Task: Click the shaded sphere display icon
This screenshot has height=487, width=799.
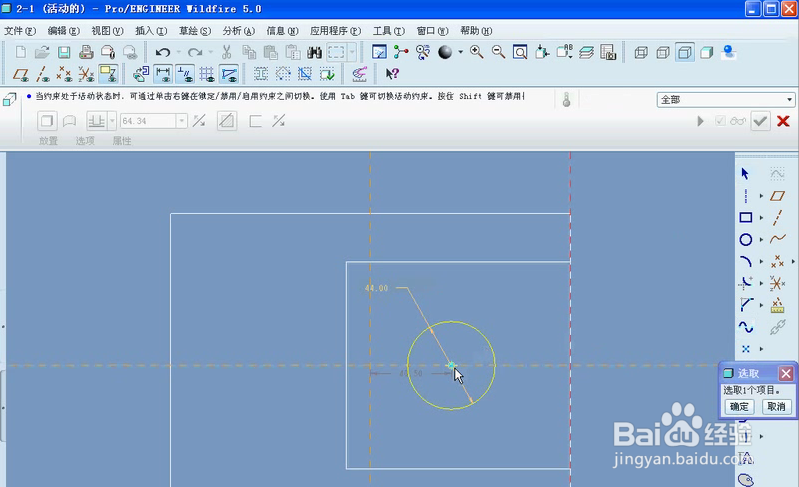Action: (x=445, y=52)
